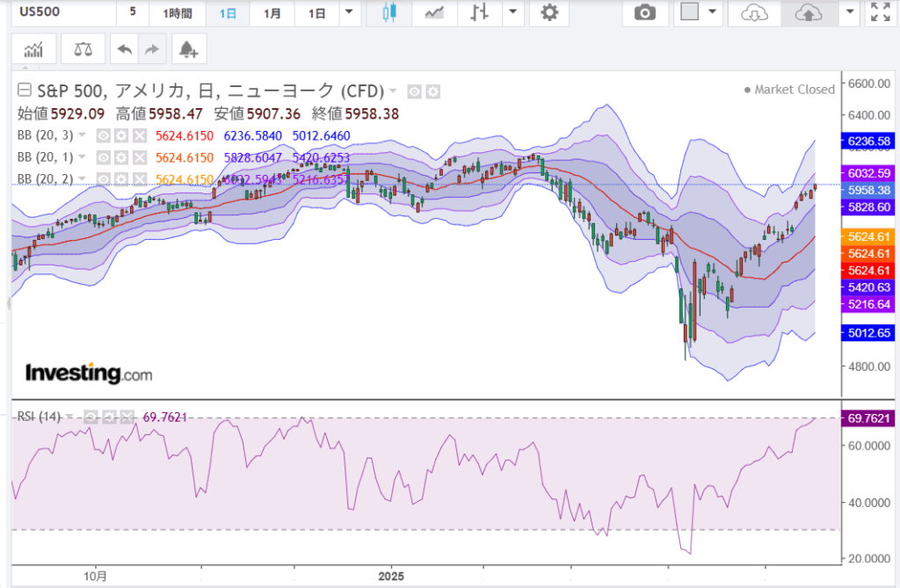Click the second 1日 interval button
900x588 pixels.
pyautogui.click(x=316, y=12)
